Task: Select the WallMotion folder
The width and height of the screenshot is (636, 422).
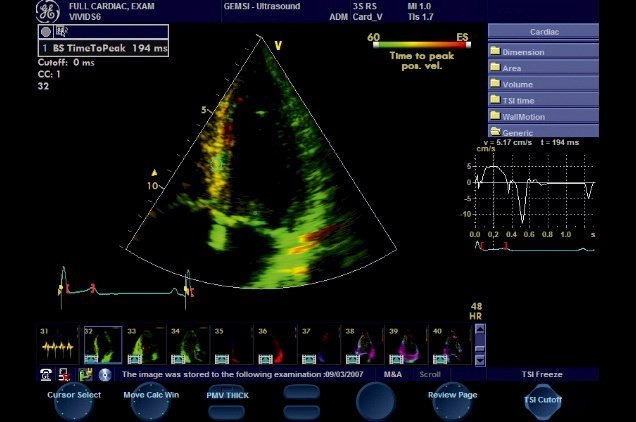Action: tap(543, 116)
